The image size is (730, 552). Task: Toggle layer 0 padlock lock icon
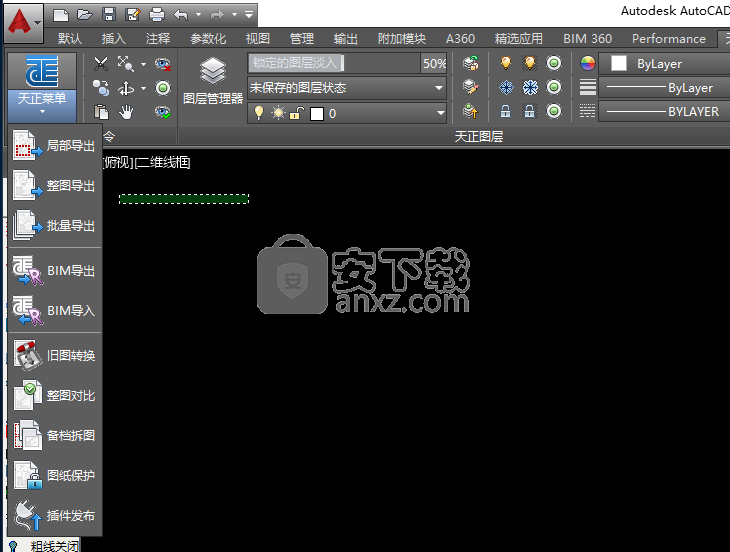pos(297,113)
